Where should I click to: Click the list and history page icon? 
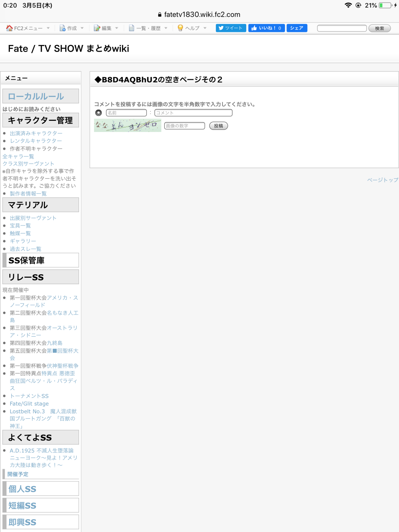pyautogui.click(x=131, y=28)
